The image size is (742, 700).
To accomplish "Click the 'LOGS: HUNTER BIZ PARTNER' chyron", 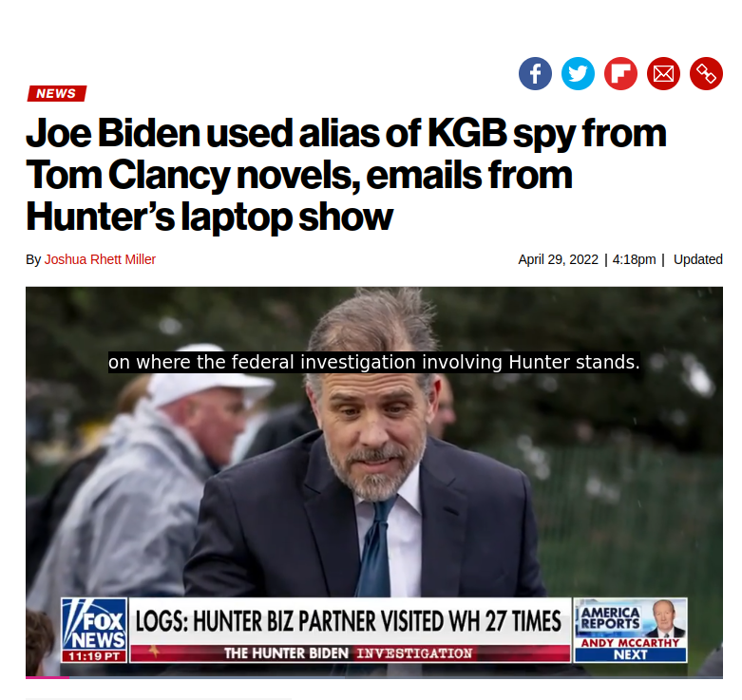I will pos(349,621).
